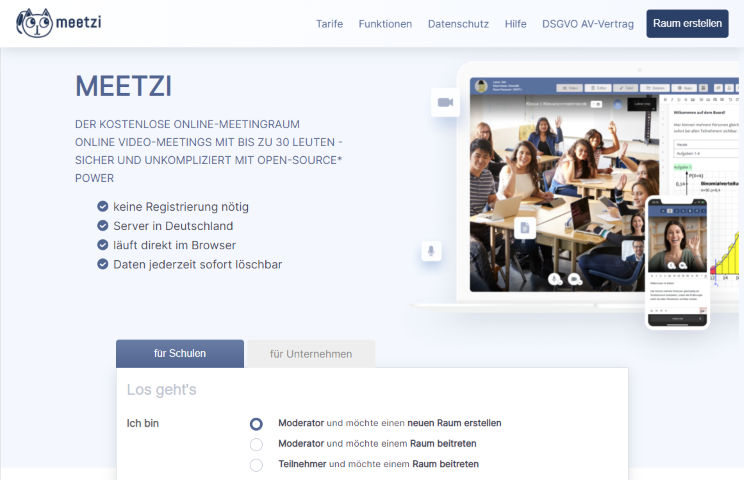The width and height of the screenshot is (744, 480).
Task: Open the Hilfe link
Action: (515, 24)
